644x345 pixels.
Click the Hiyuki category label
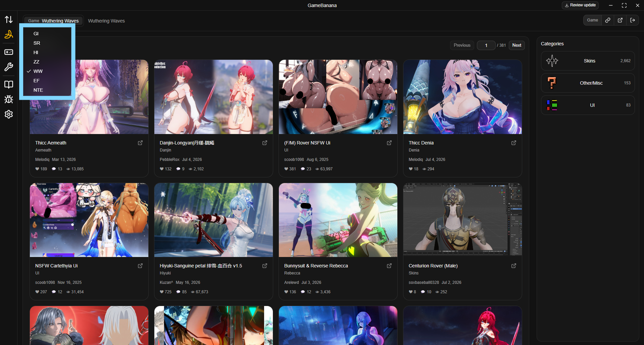(x=165, y=273)
